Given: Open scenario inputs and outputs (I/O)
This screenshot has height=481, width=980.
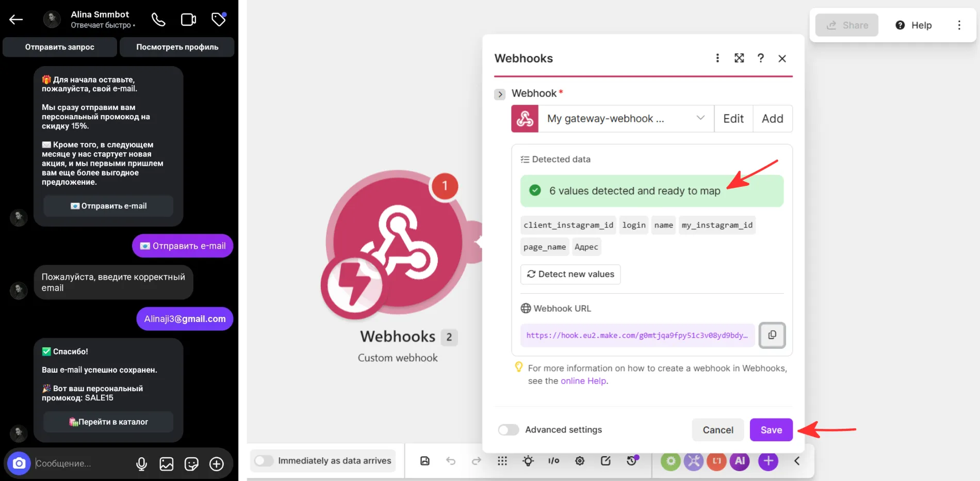Looking at the screenshot, I should [x=554, y=461].
